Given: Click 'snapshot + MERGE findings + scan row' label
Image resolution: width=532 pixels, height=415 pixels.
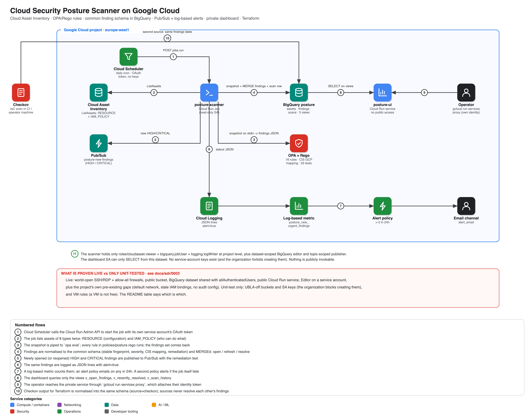Looking at the screenshot, I should (x=254, y=86).
